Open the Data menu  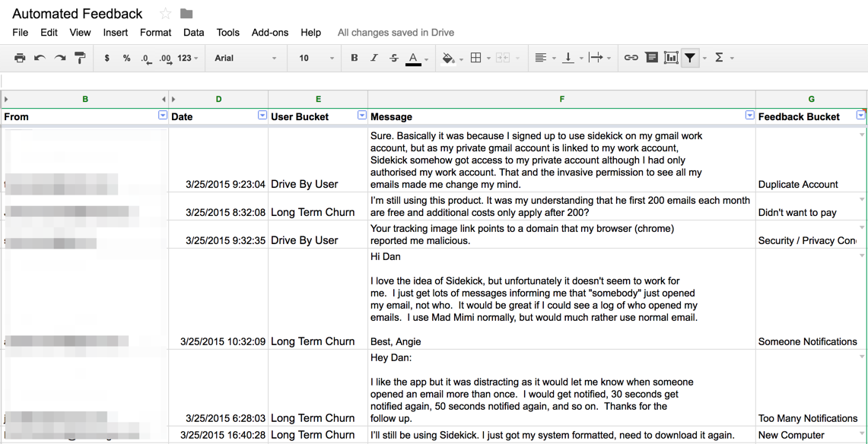pos(194,33)
